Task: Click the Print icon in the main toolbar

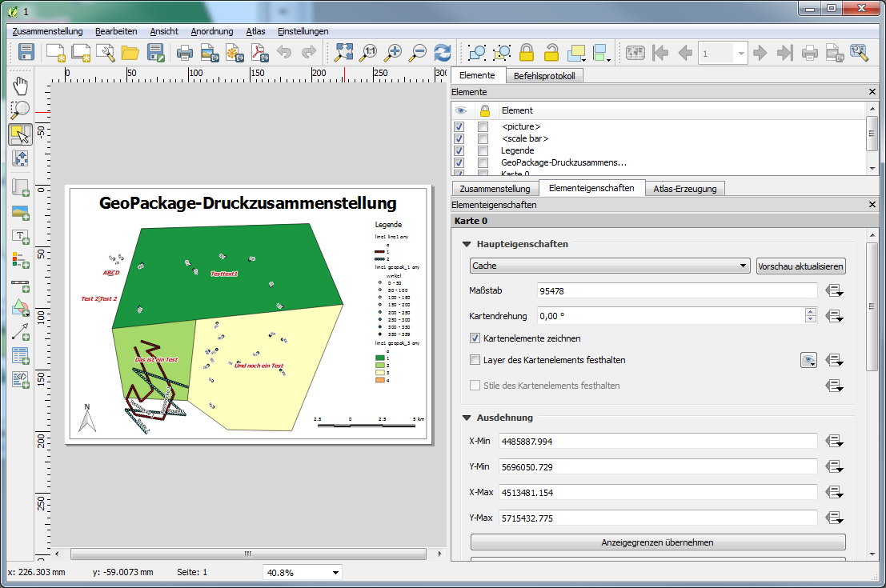Action: 184,54
